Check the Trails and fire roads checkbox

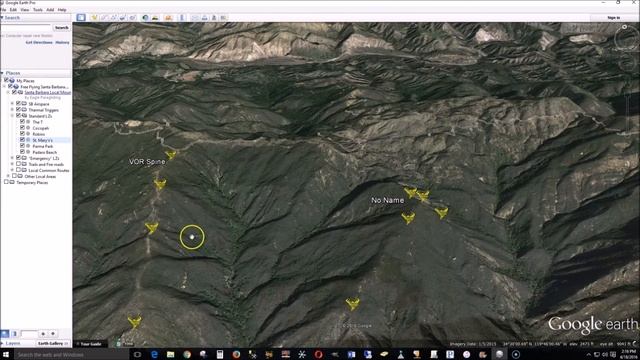pos(18,164)
